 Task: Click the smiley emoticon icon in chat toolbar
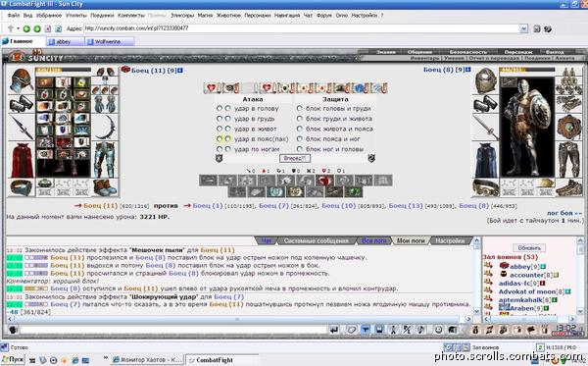pyautogui.click(x=438, y=330)
